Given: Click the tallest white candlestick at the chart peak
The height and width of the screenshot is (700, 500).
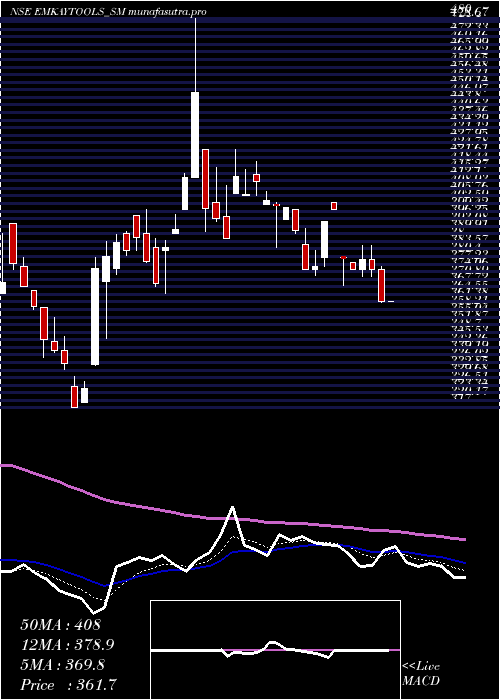Looking at the screenshot, I should coord(195,135).
